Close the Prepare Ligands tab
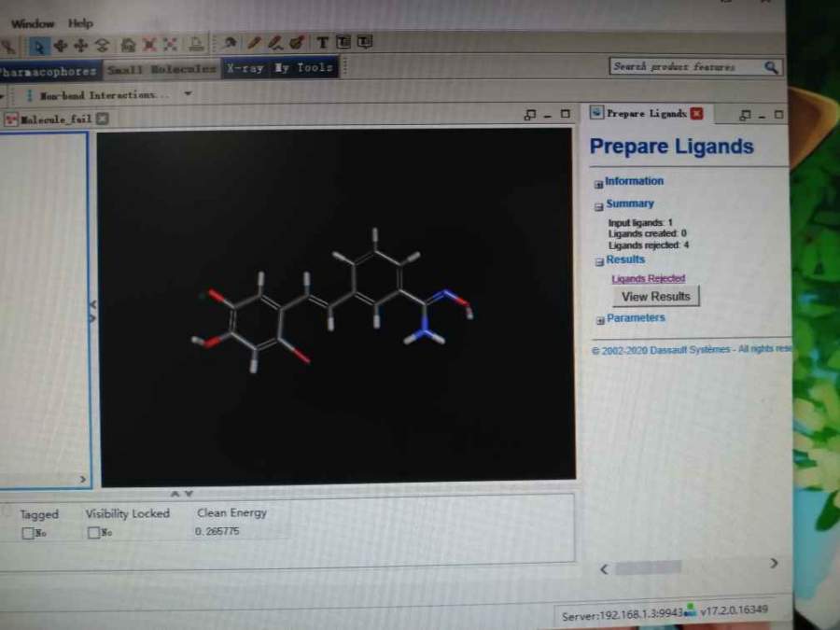Viewport: 840px width, 630px height. 696,114
